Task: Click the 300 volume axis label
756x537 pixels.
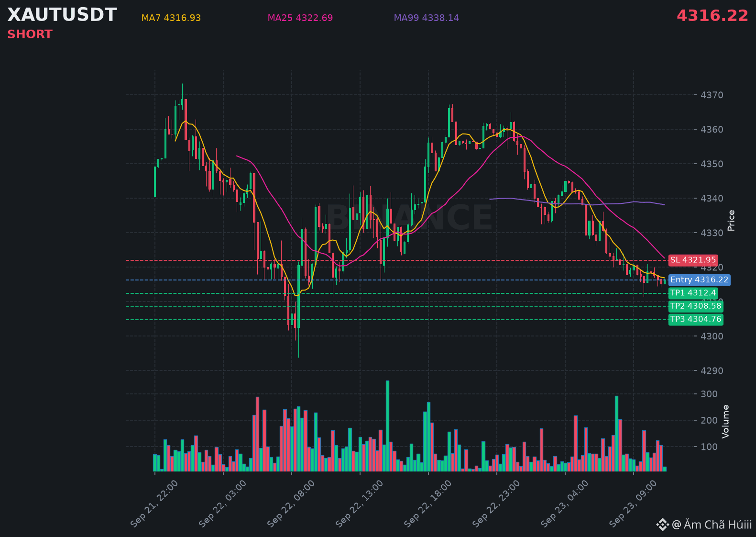Action: (709, 394)
